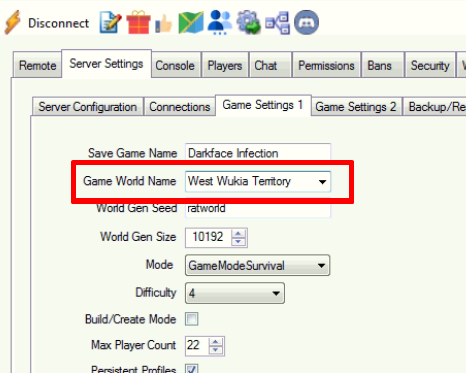
Task: Toggle the Persistent Profiles checkbox
Action: pyautogui.click(x=192, y=369)
